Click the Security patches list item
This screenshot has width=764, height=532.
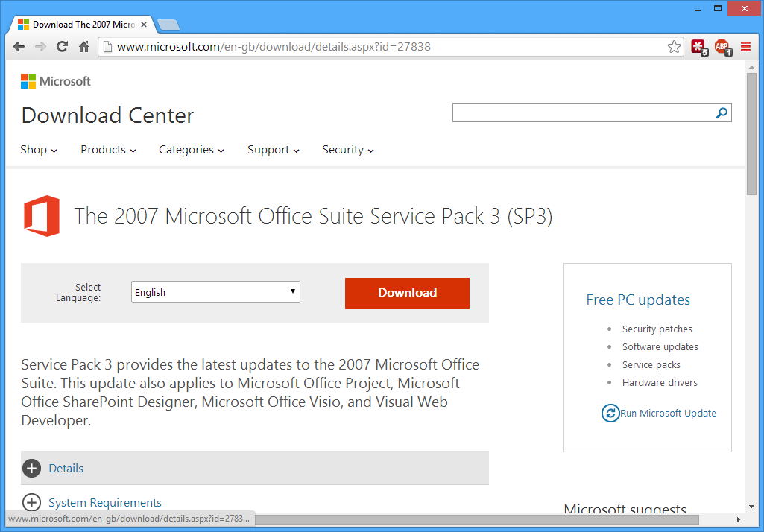point(657,329)
